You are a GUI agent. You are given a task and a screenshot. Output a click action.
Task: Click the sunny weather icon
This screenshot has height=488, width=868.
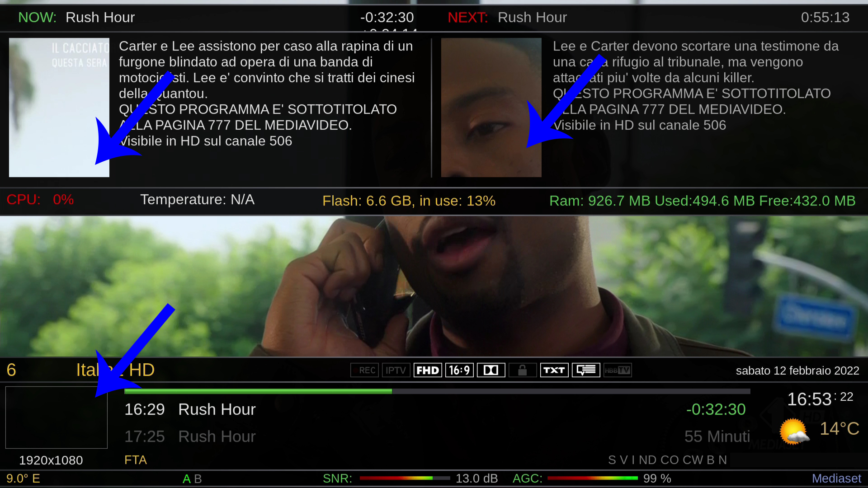794,432
